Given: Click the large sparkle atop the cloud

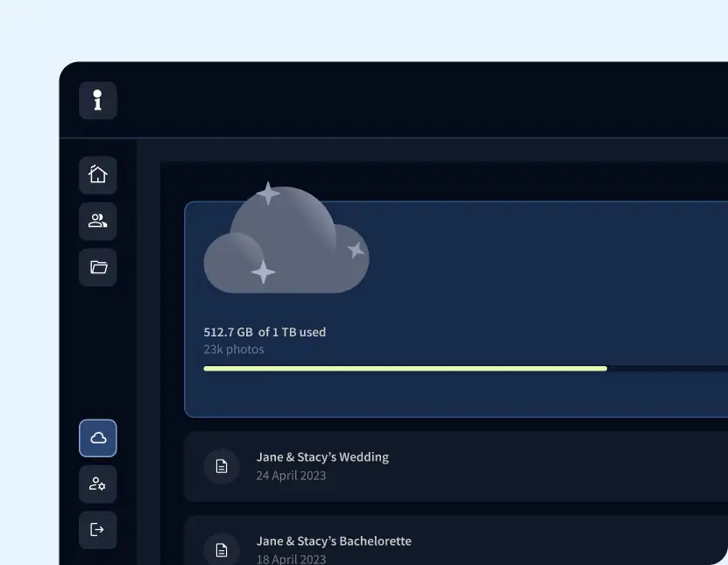Looking at the screenshot, I should coord(267,193).
